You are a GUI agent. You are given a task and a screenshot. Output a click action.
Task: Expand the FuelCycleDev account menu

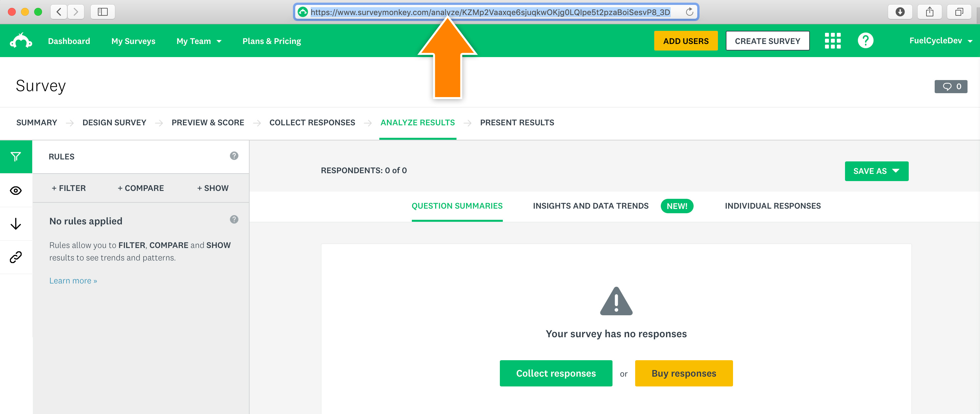click(940, 41)
